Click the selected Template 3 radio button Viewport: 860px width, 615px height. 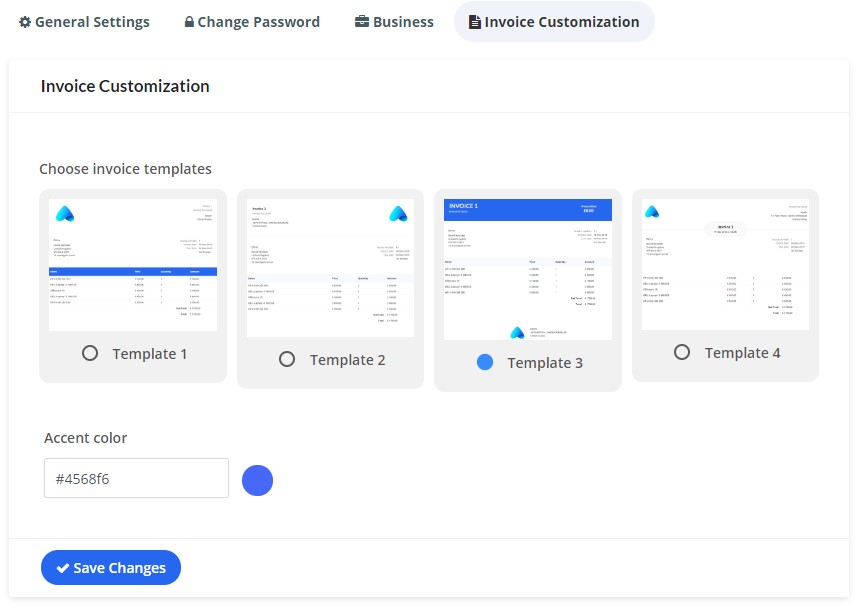(x=485, y=362)
